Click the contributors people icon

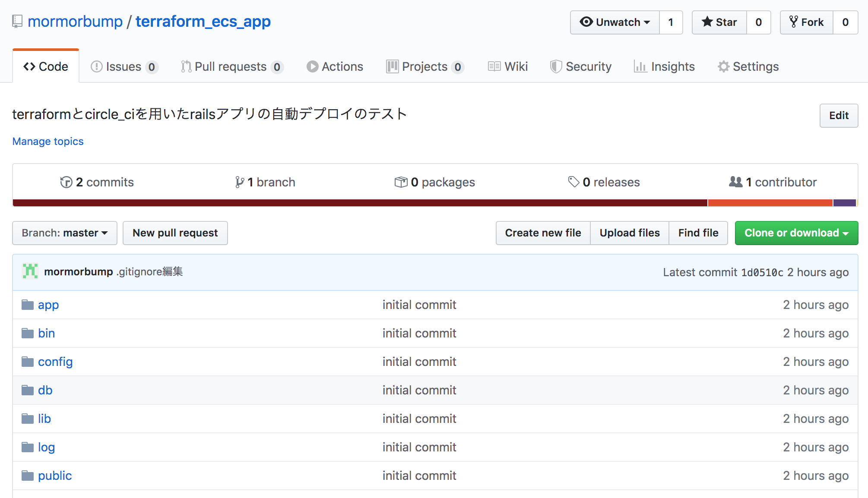click(735, 182)
